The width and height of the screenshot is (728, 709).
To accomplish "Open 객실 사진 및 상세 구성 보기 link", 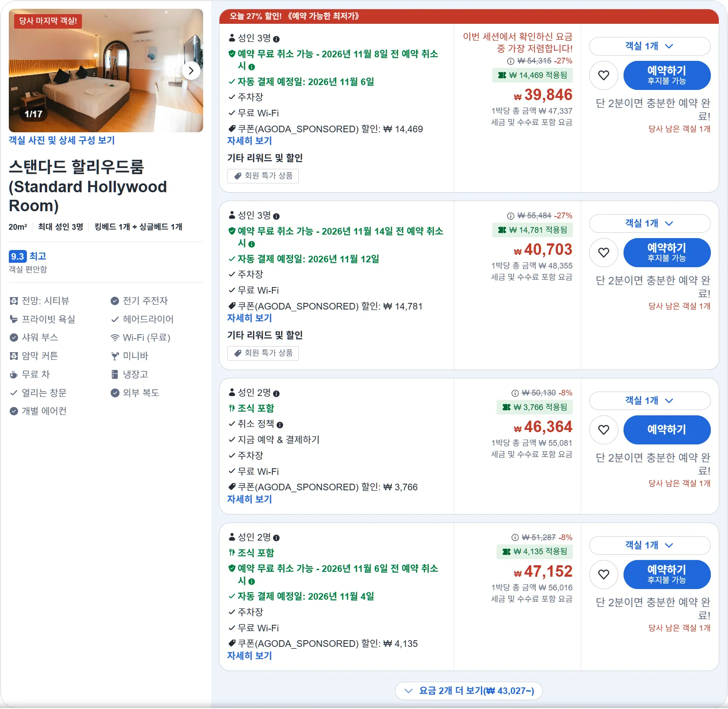I will (62, 140).
